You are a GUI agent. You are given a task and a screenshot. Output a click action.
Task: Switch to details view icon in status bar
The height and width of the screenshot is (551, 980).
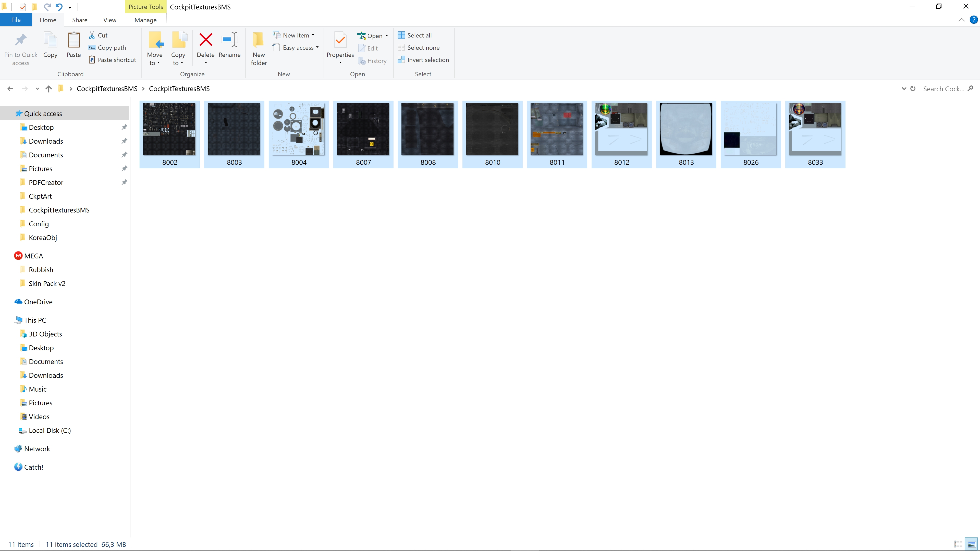click(958, 544)
